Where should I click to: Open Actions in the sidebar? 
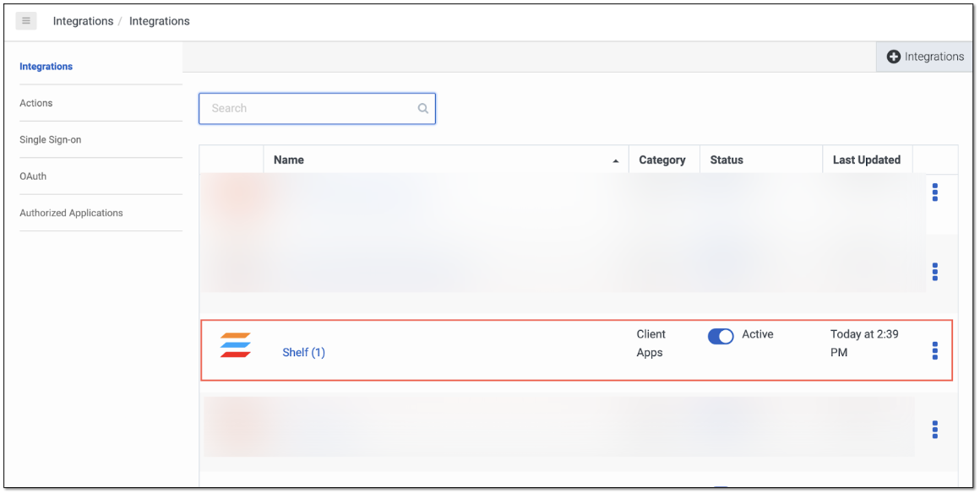point(36,103)
